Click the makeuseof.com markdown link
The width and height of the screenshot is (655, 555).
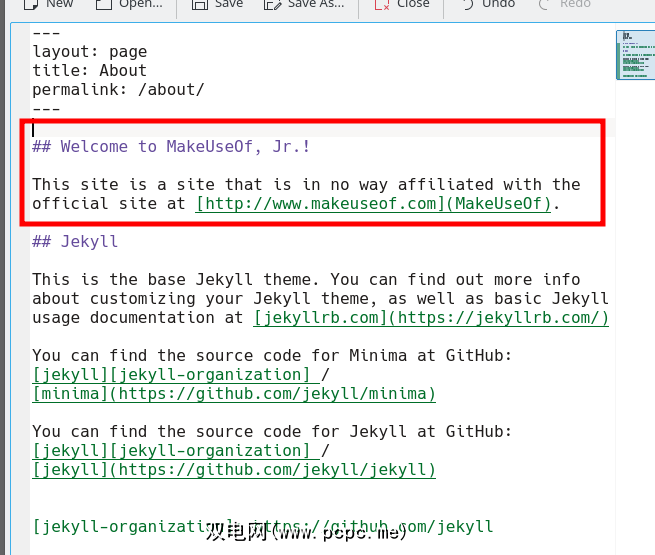[x=373, y=204]
